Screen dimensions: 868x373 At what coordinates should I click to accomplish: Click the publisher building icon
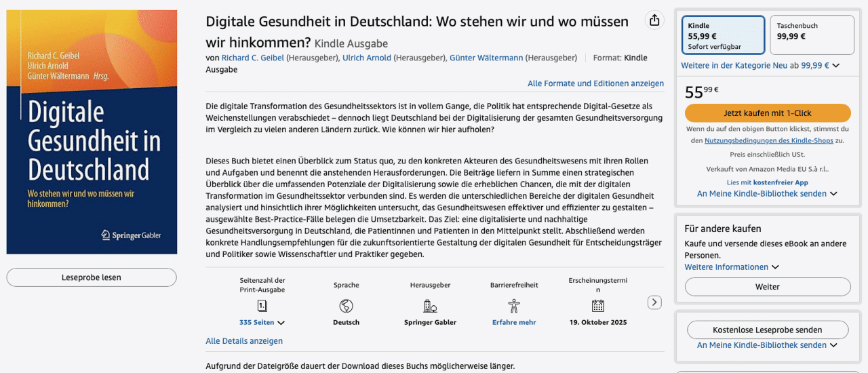click(x=430, y=306)
